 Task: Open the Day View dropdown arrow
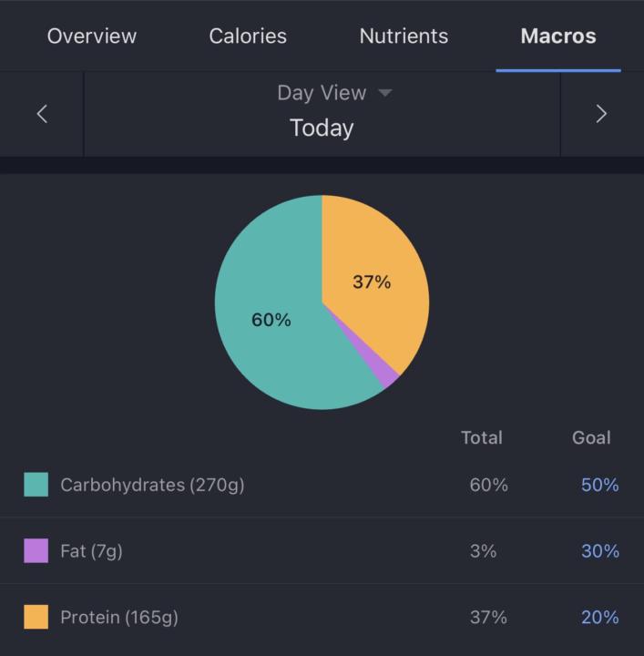tap(384, 93)
